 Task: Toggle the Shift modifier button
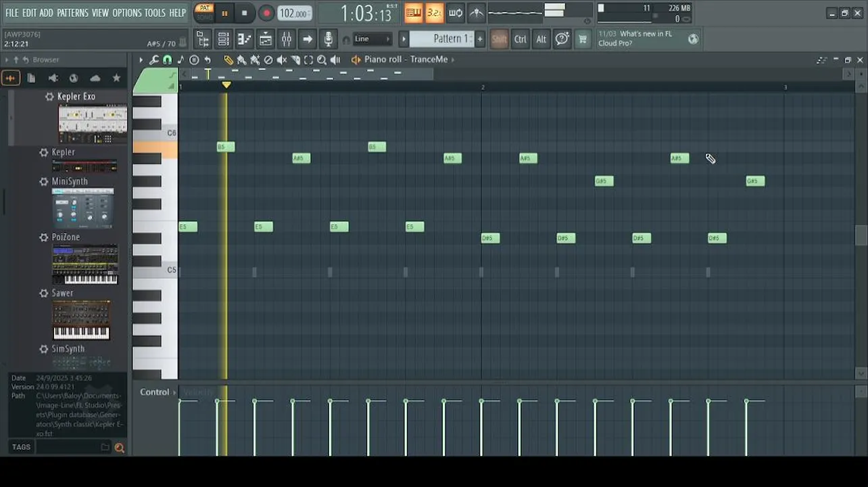[499, 39]
